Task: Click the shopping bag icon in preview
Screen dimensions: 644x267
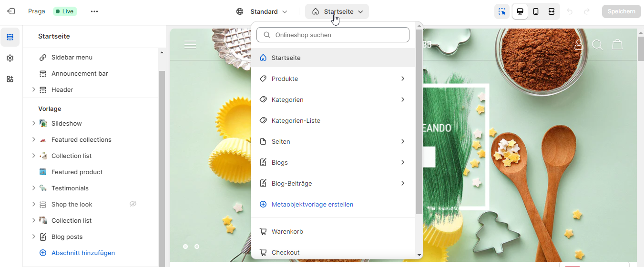Action: pyautogui.click(x=617, y=45)
